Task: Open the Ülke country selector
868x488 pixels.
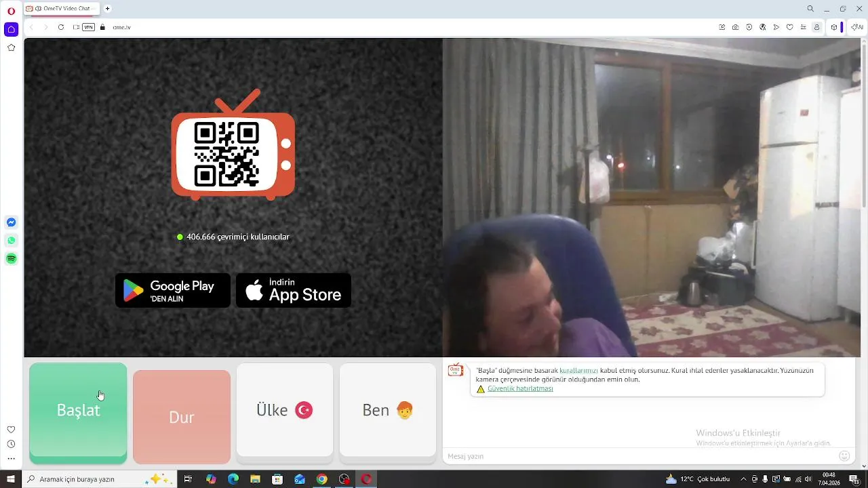Action: (x=285, y=410)
